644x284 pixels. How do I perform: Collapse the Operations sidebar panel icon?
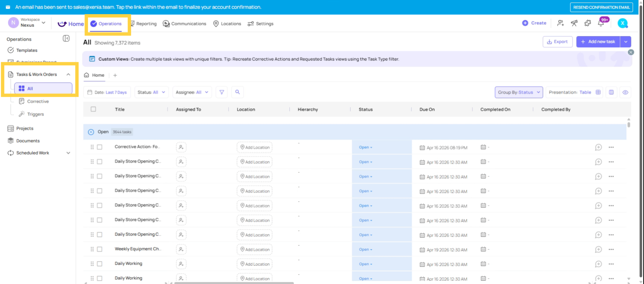66,39
